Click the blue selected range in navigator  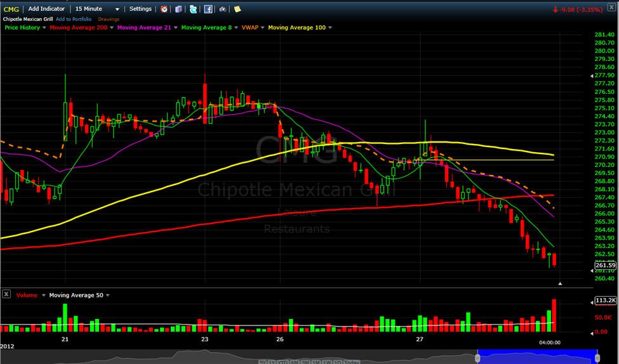(x=537, y=356)
